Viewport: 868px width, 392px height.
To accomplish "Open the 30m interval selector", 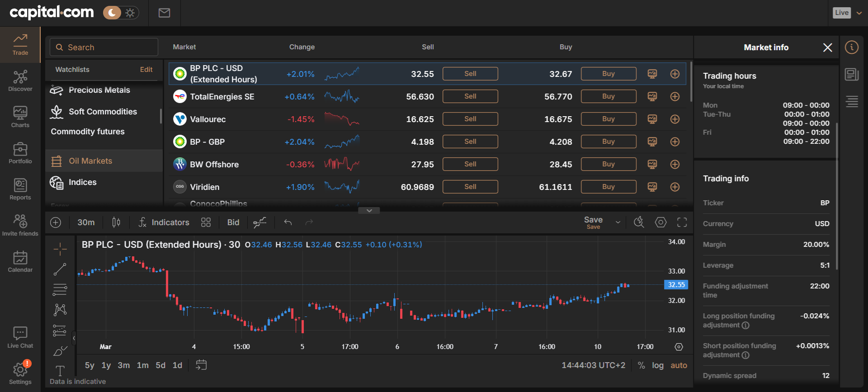I will click(x=86, y=222).
